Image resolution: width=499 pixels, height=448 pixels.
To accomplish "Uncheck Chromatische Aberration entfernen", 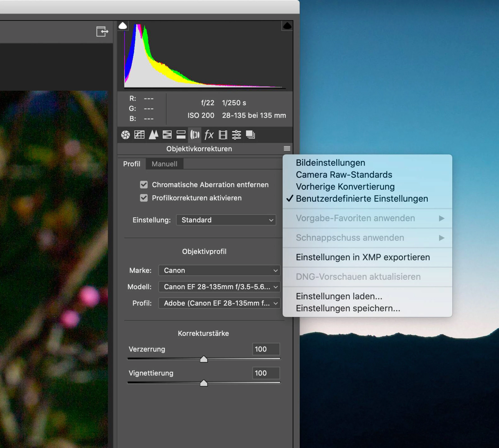I will point(144,185).
